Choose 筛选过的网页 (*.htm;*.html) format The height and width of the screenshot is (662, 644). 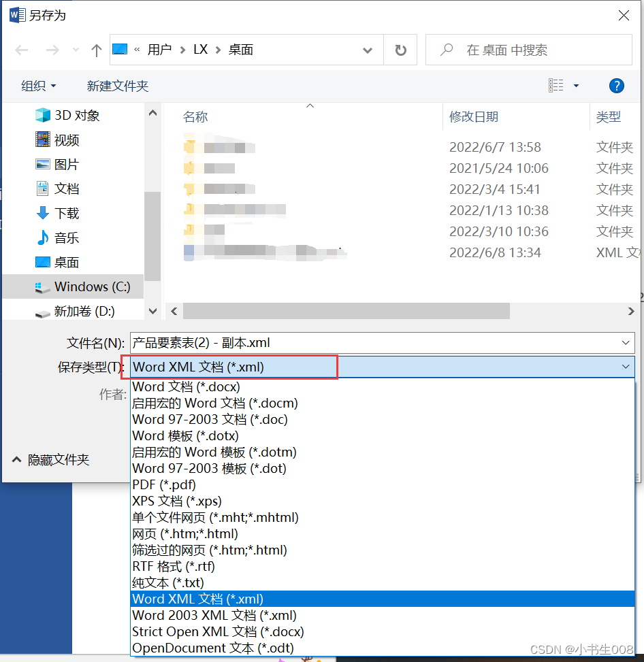click(383, 550)
